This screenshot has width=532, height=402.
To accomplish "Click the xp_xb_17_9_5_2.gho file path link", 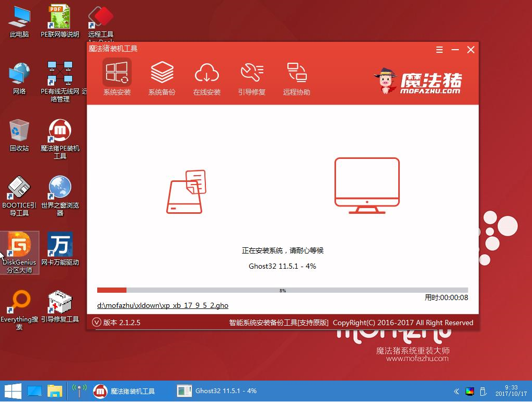I will tap(163, 305).
